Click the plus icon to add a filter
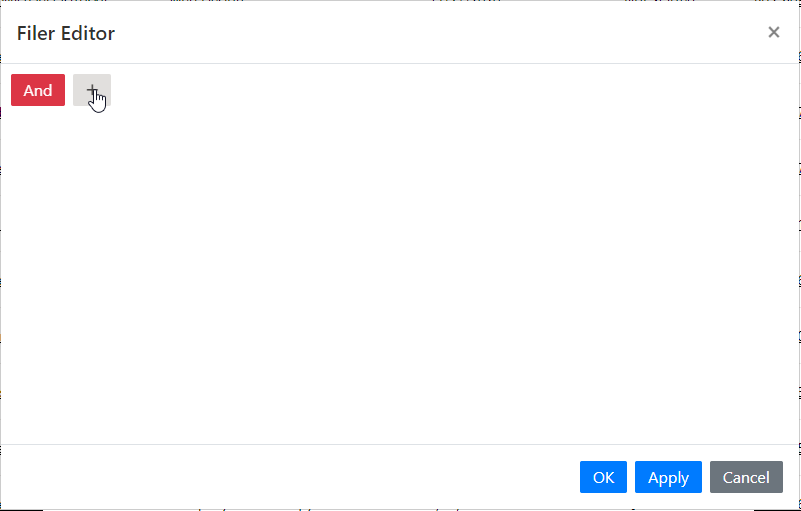 point(92,90)
